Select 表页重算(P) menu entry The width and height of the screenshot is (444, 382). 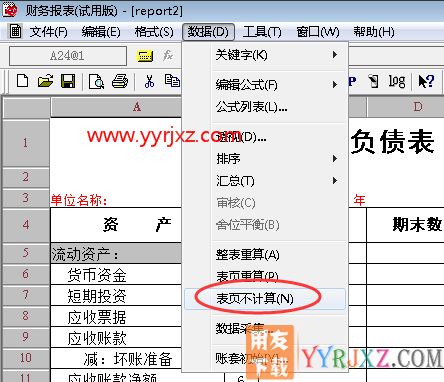pos(265,277)
